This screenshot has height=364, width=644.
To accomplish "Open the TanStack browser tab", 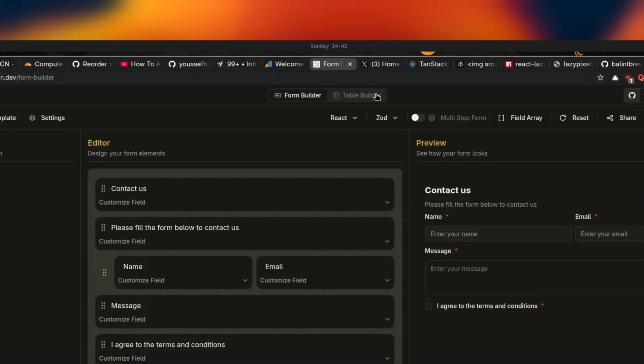I will 429,64.
